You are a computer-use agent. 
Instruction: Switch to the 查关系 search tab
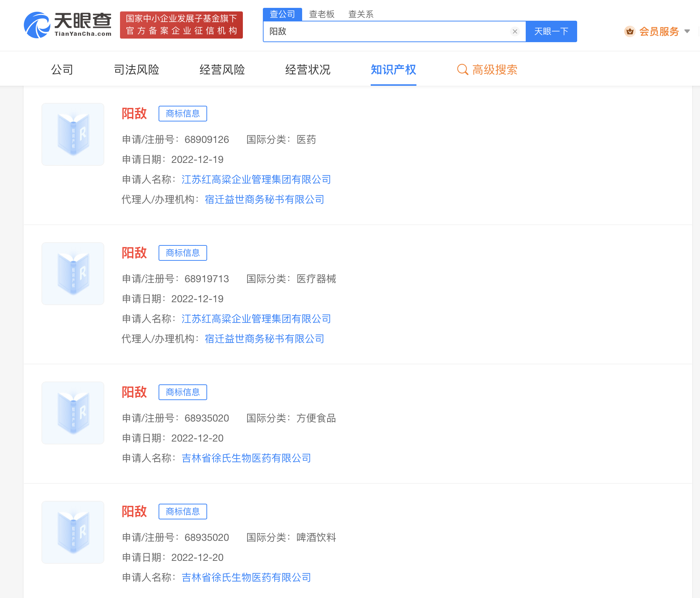(x=361, y=14)
